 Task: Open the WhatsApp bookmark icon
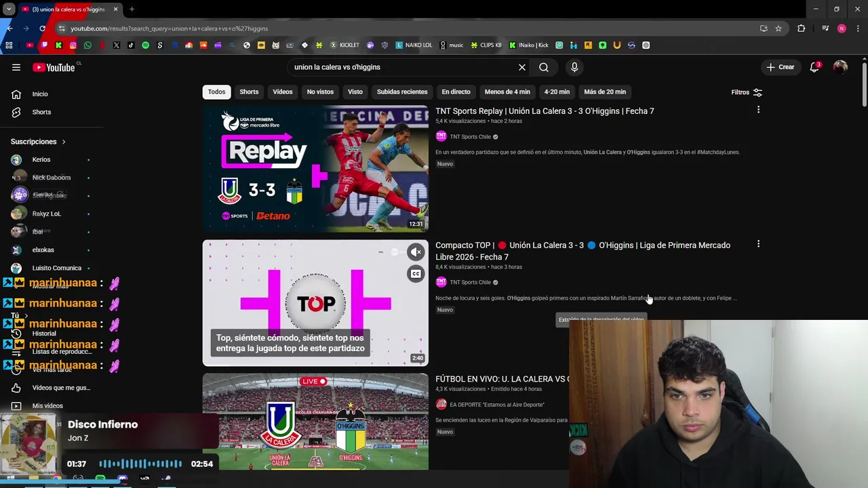(x=87, y=45)
